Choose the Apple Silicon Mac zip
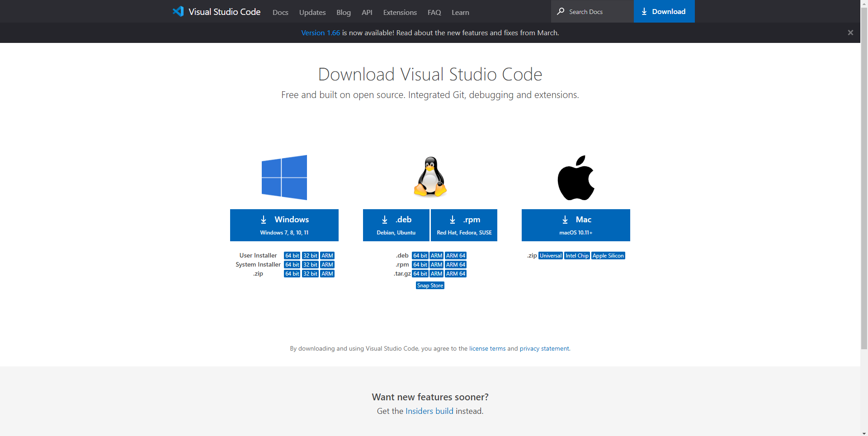 (608, 256)
